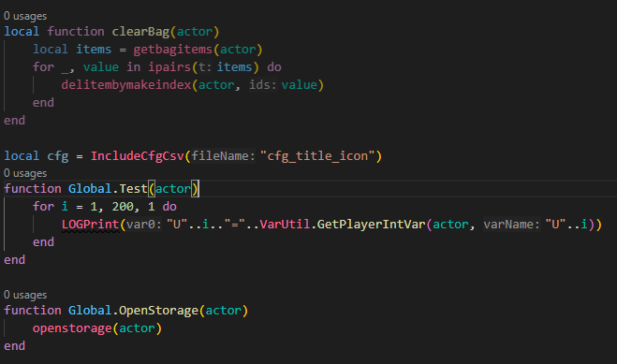Click the GetPlayerIntVar method call
617x364 pixels.
click(371, 225)
